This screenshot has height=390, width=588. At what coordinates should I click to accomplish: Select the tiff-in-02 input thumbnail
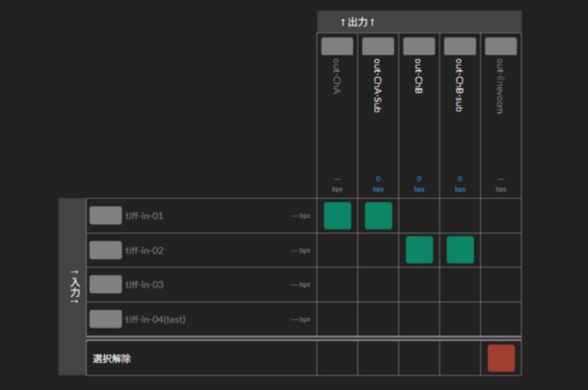click(106, 250)
